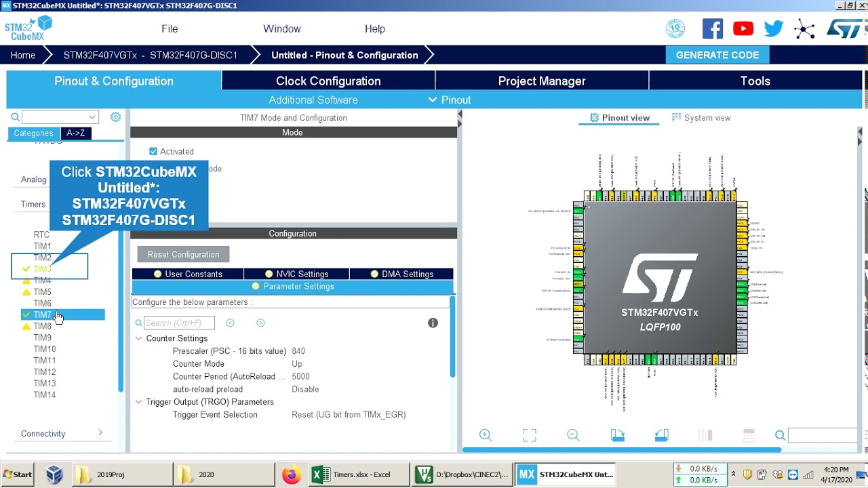Click the STM32F407VGTx breadcrumb
This screenshot has width=868, height=488.
click(x=151, y=55)
